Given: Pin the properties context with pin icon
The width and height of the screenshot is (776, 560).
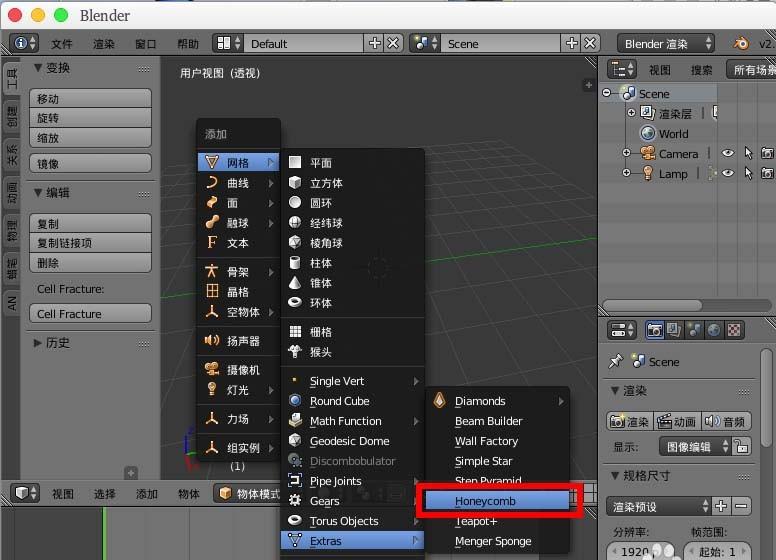Looking at the screenshot, I should pyautogui.click(x=616, y=362).
